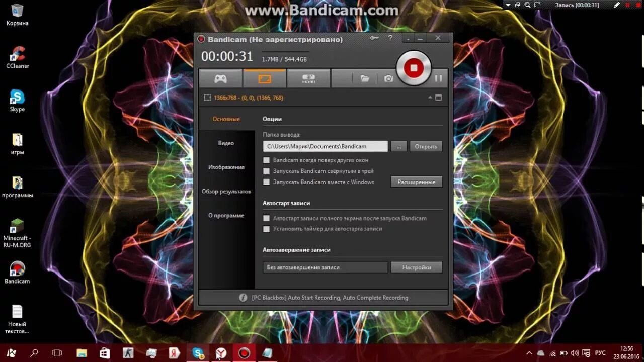Click the Bandicam red record taskbar icon

[244, 353]
